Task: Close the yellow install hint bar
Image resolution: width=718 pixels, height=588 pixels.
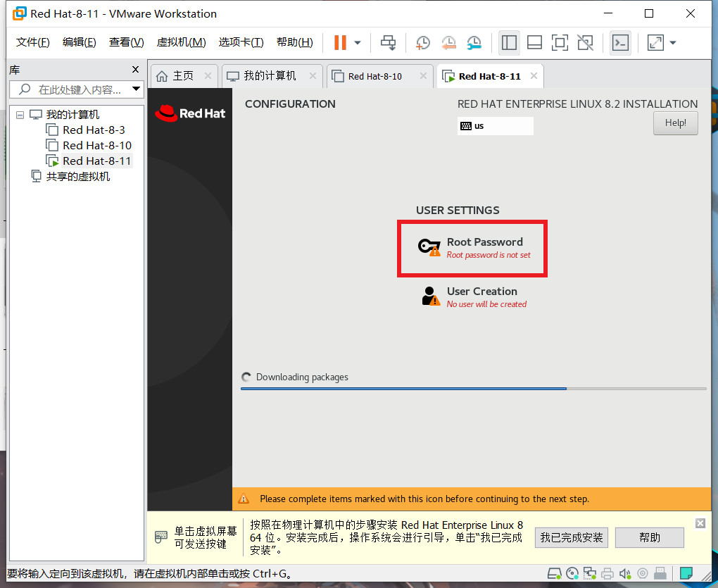Action: 700,523
